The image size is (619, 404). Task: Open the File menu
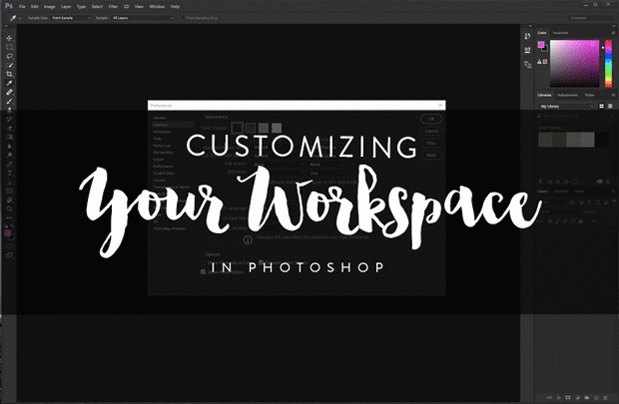tap(22, 6)
